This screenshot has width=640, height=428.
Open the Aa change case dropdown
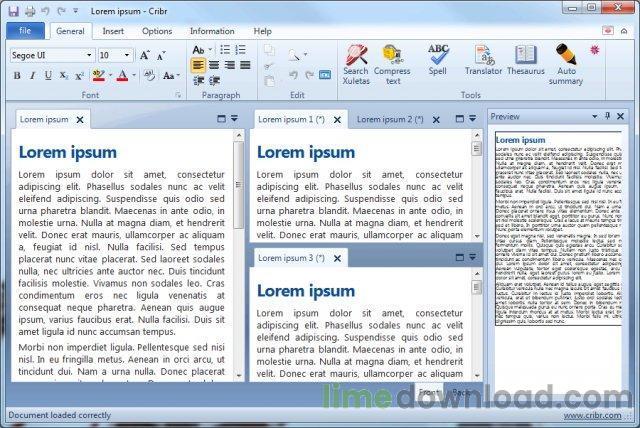[171, 75]
